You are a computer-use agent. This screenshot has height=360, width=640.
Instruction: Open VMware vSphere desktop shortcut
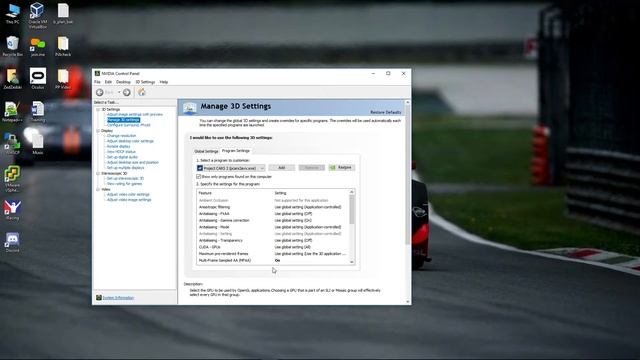(x=12, y=178)
